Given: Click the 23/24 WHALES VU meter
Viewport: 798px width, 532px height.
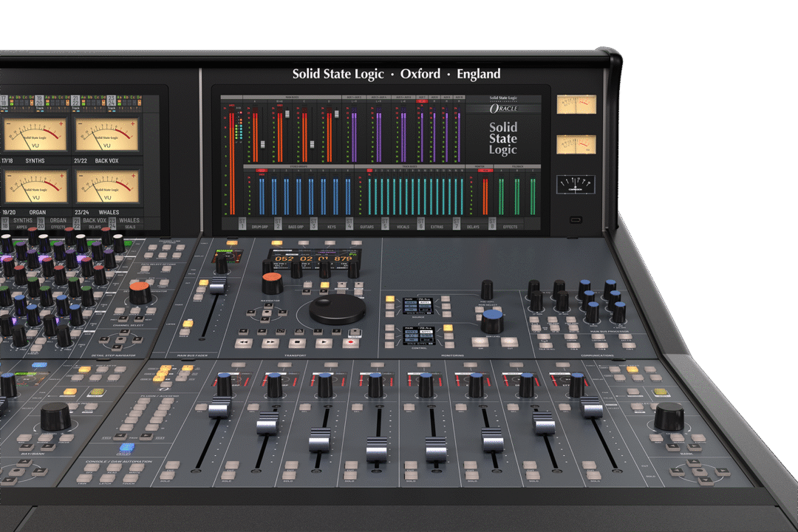Looking at the screenshot, I should (107, 186).
